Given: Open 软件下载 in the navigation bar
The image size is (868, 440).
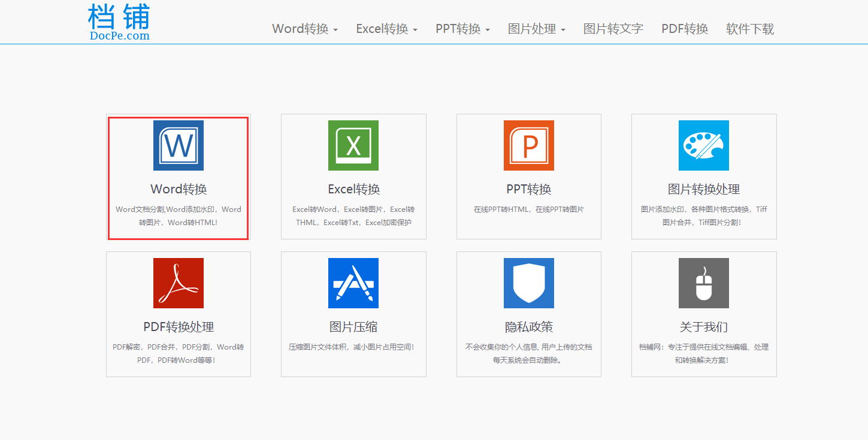Looking at the screenshot, I should (x=750, y=29).
